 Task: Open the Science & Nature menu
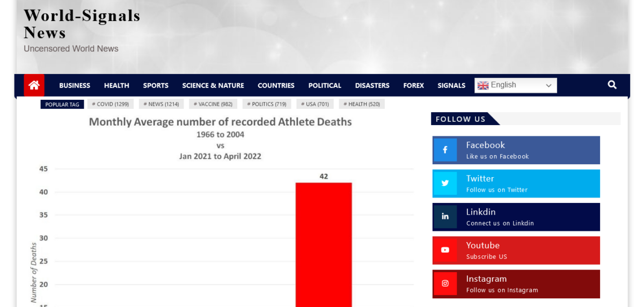(213, 85)
